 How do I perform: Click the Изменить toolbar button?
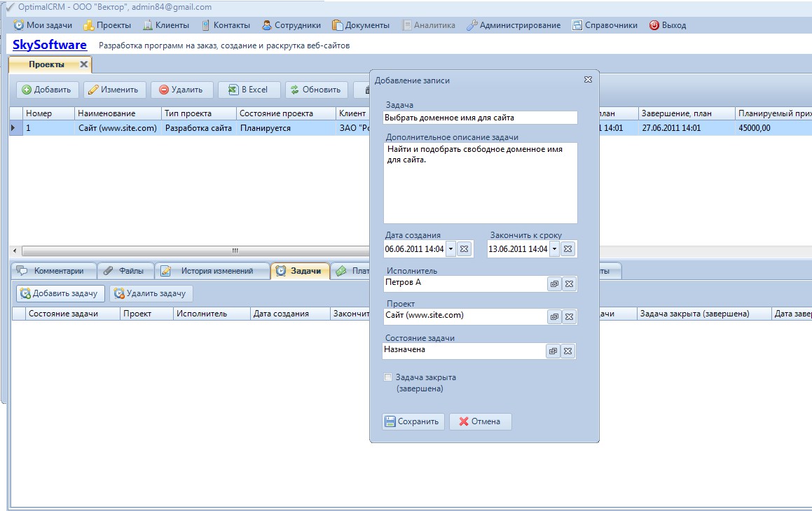click(114, 90)
